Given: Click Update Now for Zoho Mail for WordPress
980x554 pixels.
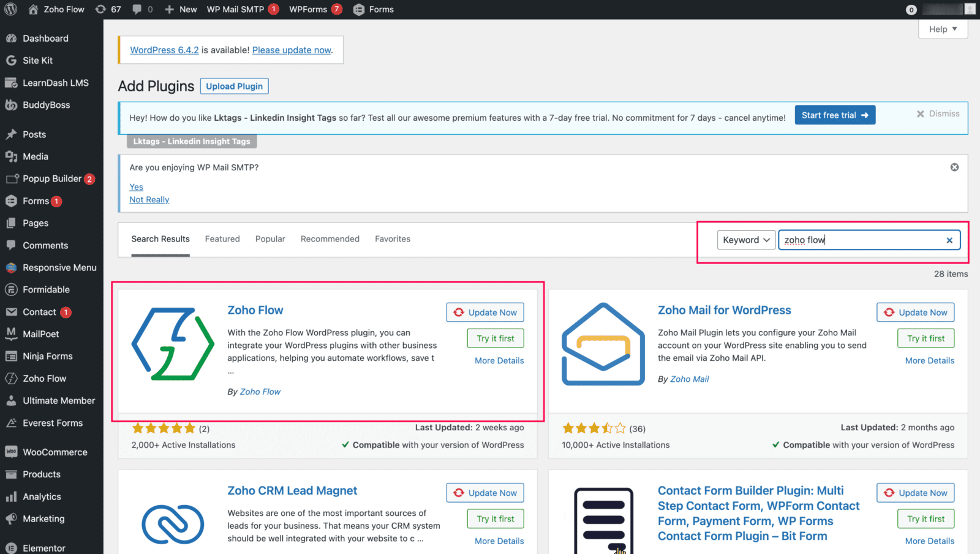Looking at the screenshot, I should (x=916, y=313).
